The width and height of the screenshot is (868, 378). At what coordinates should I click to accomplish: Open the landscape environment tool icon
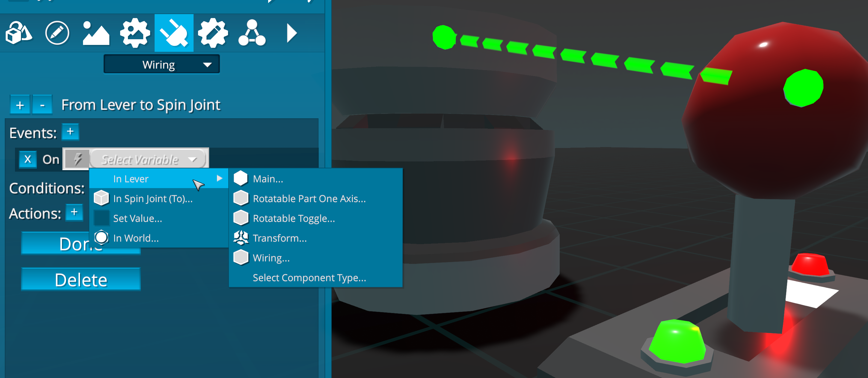(96, 33)
